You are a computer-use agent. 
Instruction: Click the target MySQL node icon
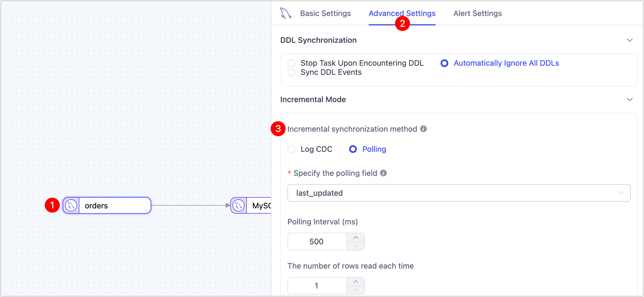[239, 206]
